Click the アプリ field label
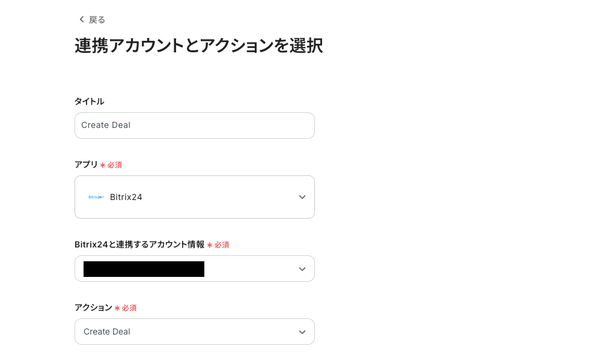Screen dimensions: 601x364 (x=86, y=165)
